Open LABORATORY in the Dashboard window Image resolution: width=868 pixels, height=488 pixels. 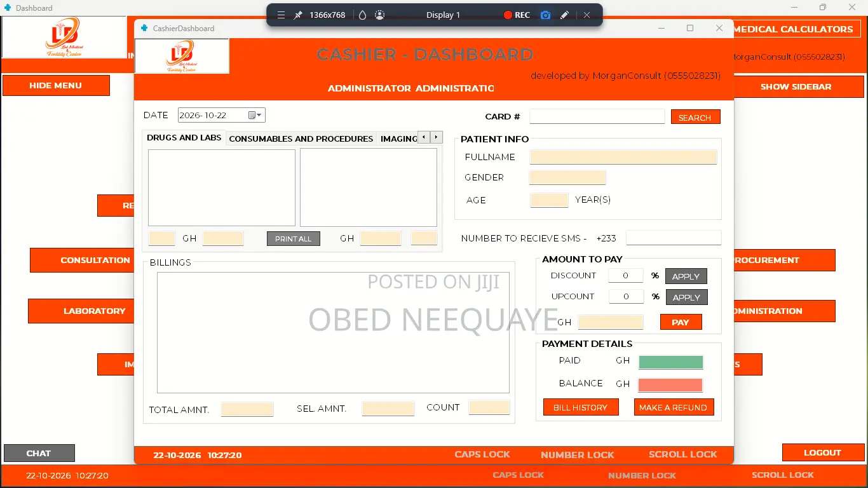click(x=81, y=311)
